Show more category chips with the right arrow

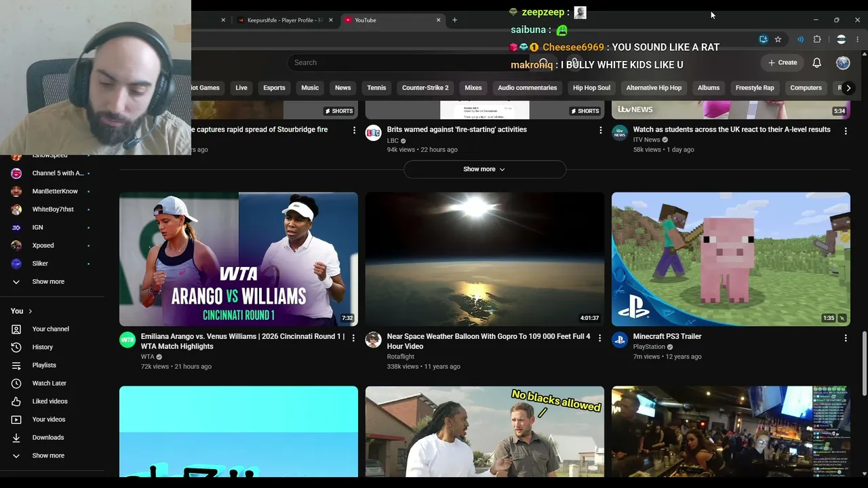[x=848, y=88]
